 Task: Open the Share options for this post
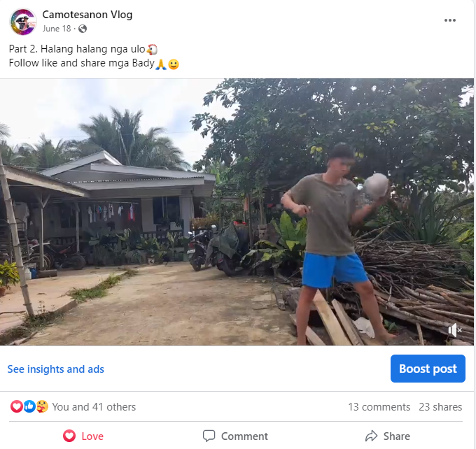387,436
